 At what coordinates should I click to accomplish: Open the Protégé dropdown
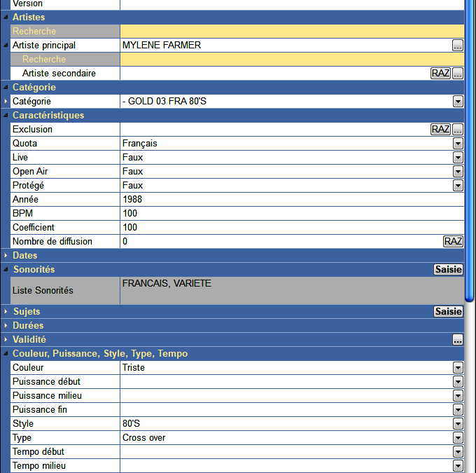(458, 186)
